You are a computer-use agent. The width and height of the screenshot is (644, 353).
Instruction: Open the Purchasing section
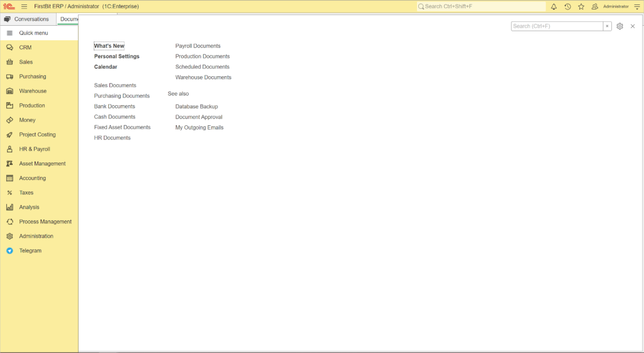click(x=39, y=76)
